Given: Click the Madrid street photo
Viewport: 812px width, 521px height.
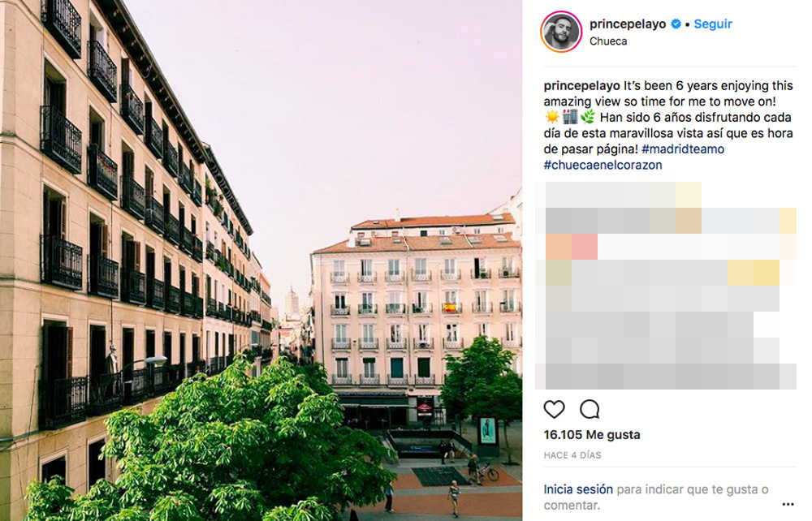Looking at the screenshot, I should tap(261, 260).
